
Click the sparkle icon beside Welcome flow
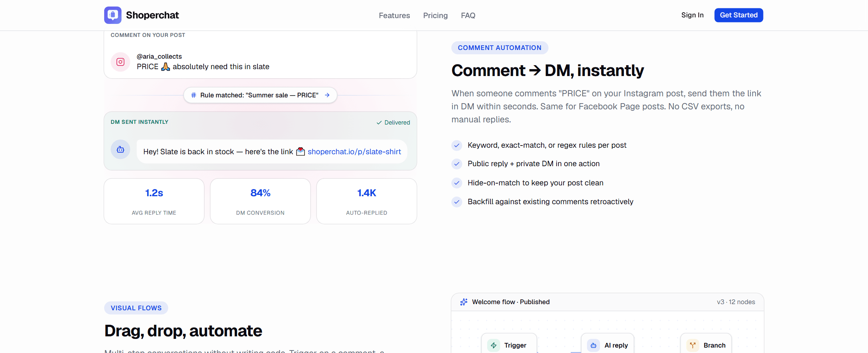pos(464,302)
